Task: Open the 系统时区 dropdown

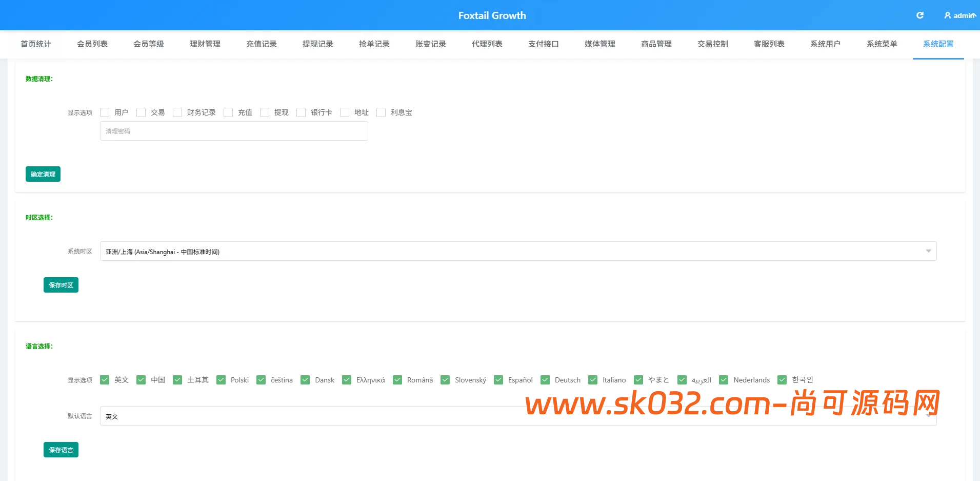Action: click(518, 251)
